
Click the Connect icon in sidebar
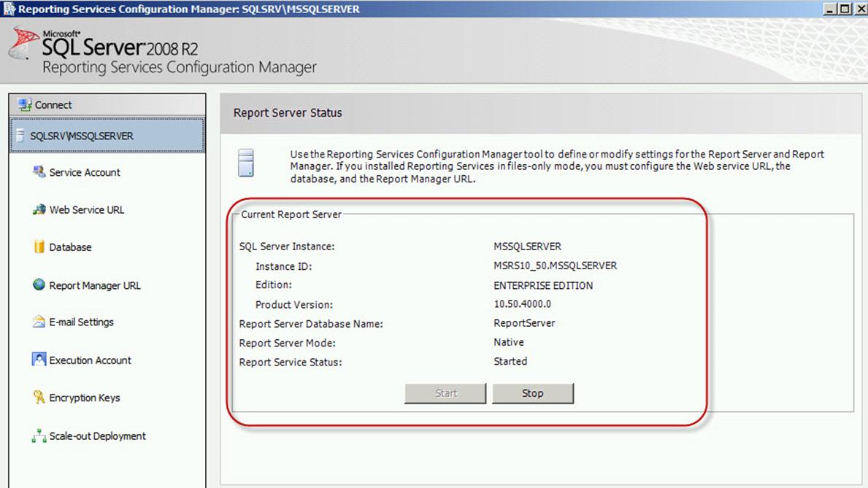tap(25, 104)
